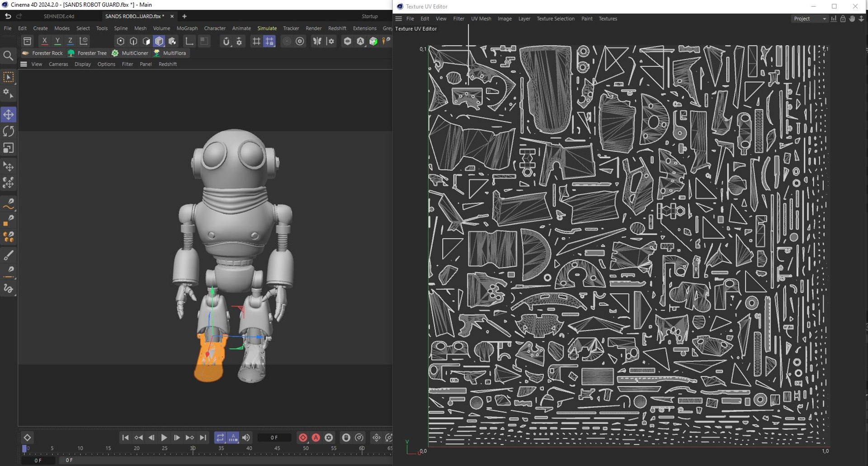Viewport: 868px width, 466px height.
Task: Select the Scale tool
Action: (x=9, y=148)
